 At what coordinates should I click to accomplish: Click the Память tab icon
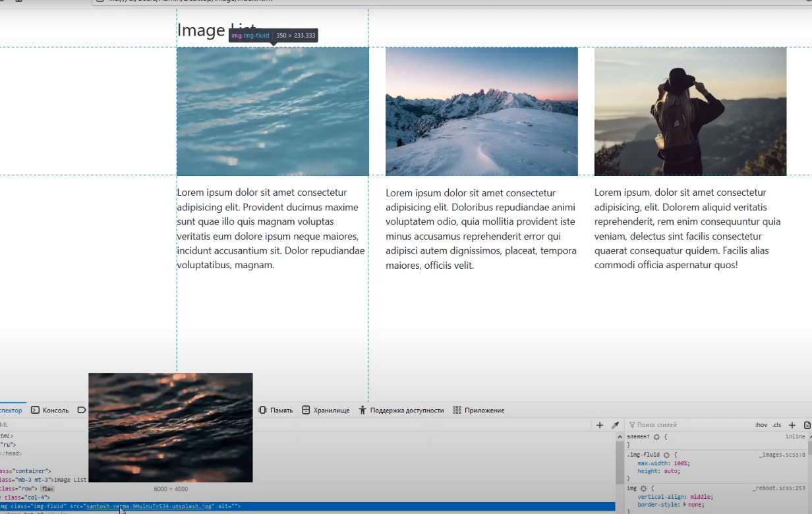point(262,410)
